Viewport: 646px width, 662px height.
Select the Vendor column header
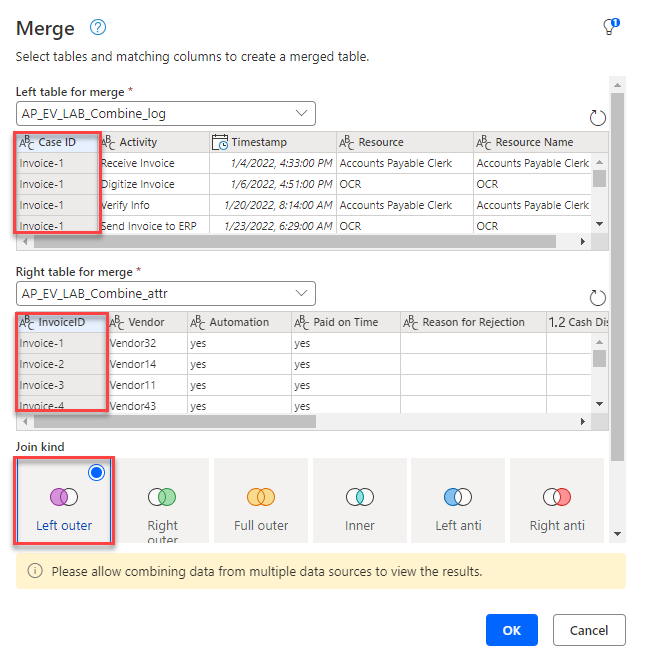147,323
